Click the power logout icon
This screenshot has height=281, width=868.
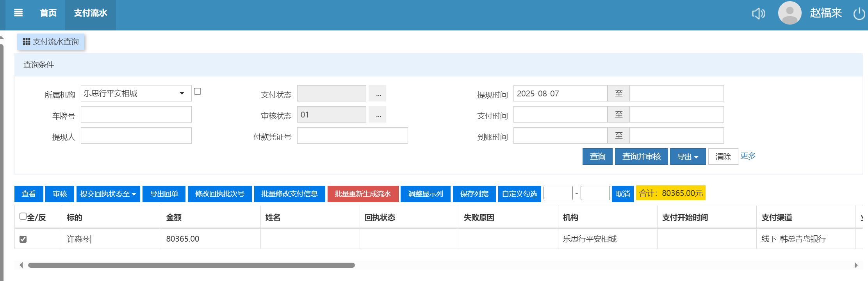coord(859,14)
